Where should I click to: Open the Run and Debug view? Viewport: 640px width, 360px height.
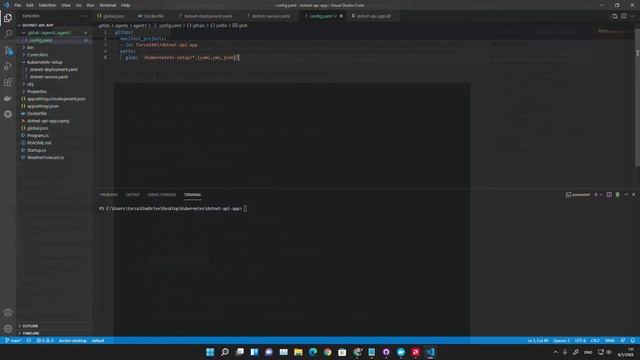(x=8, y=66)
